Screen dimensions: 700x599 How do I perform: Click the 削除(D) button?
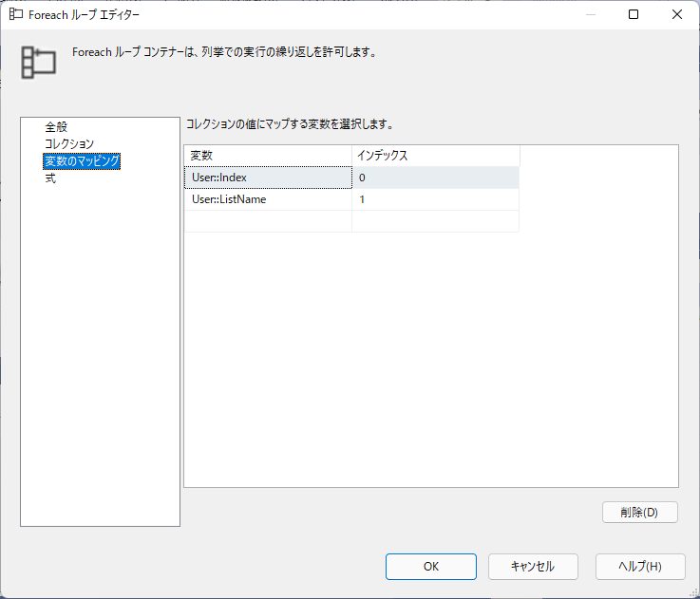[x=640, y=513]
